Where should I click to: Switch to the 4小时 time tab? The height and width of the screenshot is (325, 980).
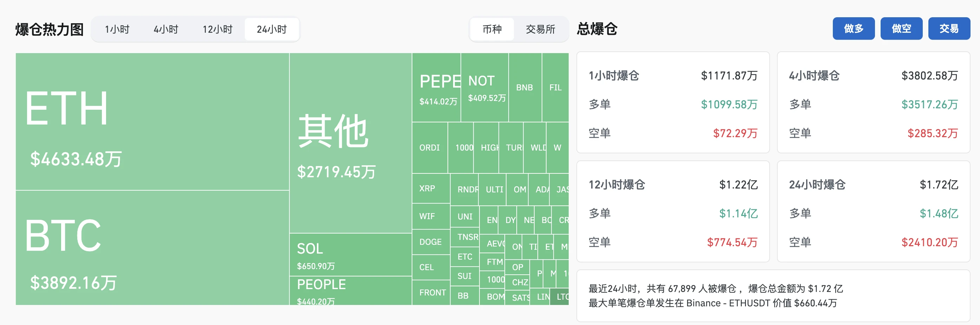pos(166,29)
